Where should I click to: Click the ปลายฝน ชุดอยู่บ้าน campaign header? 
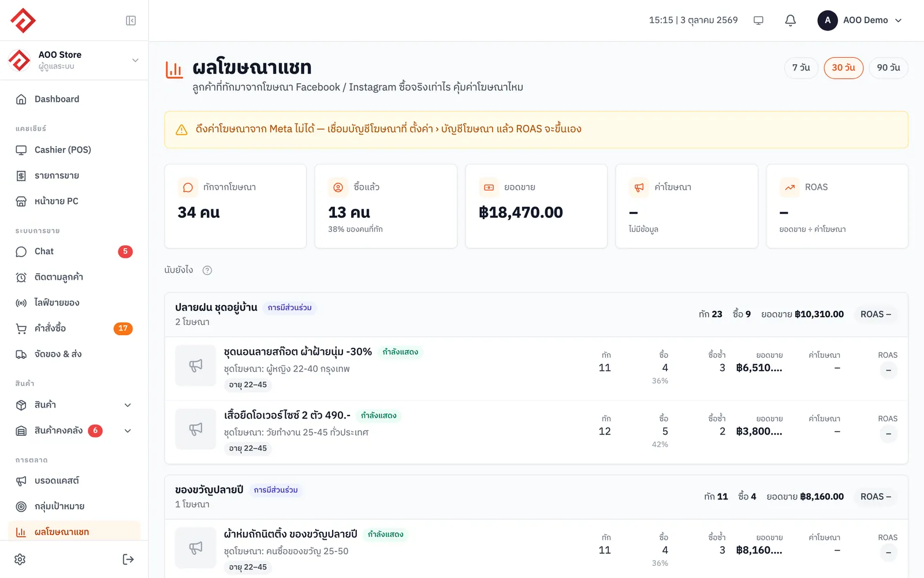[x=536, y=314]
